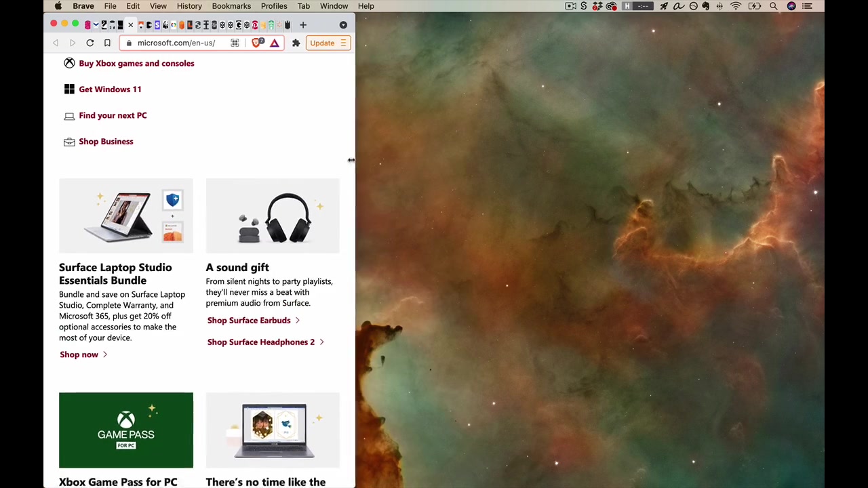Open Siri from menu bar
The width and height of the screenshot is (868, 488).
pos(791,6)
